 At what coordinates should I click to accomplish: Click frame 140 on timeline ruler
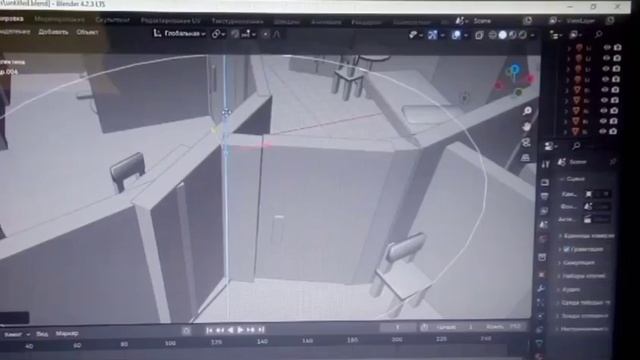(x=262, y=341)
